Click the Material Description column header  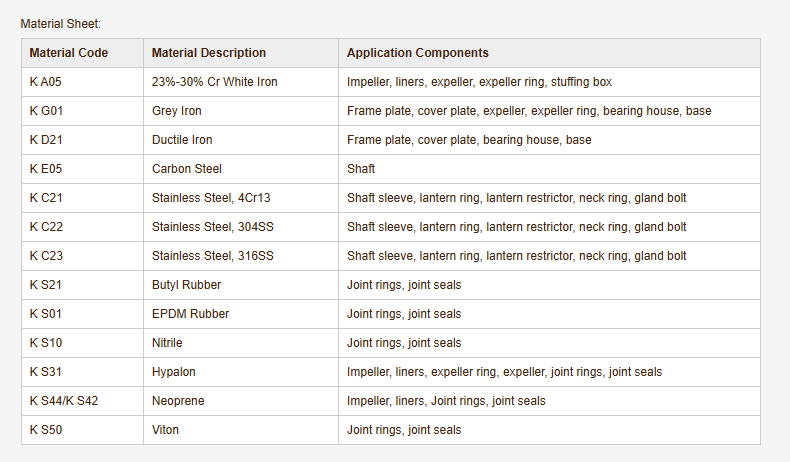click(209, 53)
